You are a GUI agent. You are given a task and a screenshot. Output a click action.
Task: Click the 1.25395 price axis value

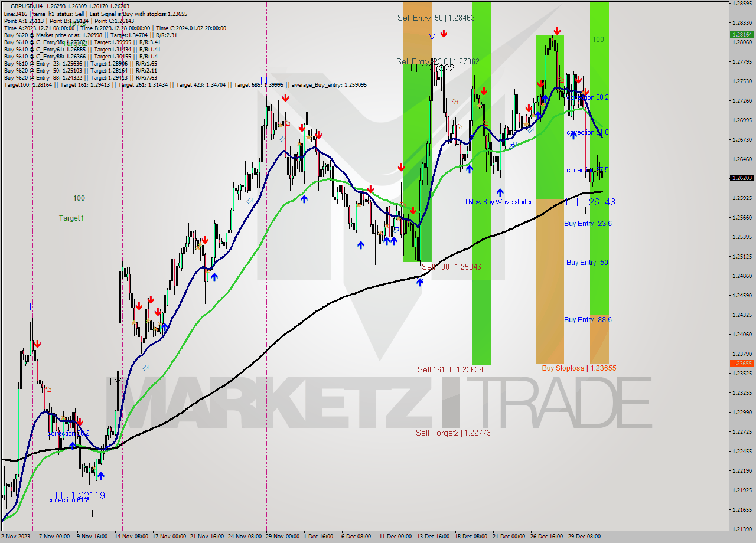[x=742, y=237]
